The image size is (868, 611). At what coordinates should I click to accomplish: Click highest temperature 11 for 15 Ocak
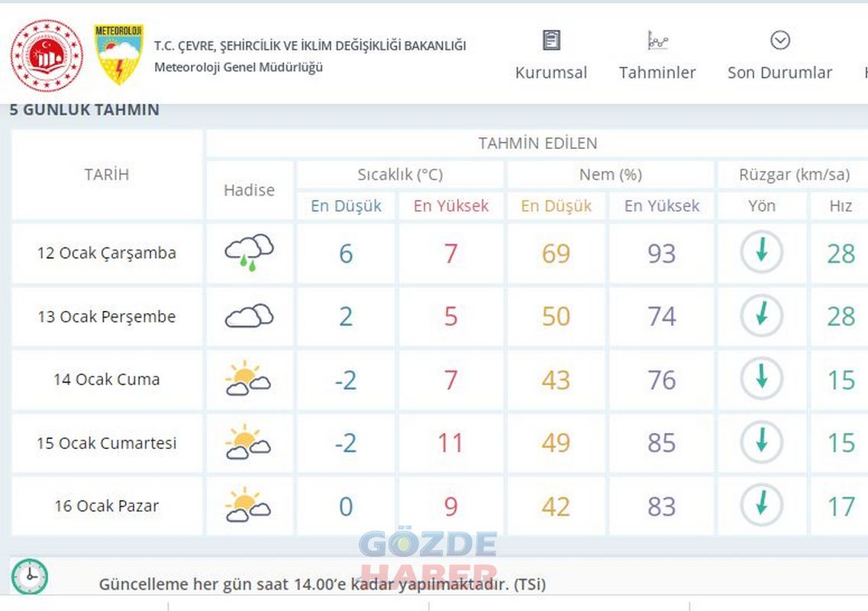[450, 443]
